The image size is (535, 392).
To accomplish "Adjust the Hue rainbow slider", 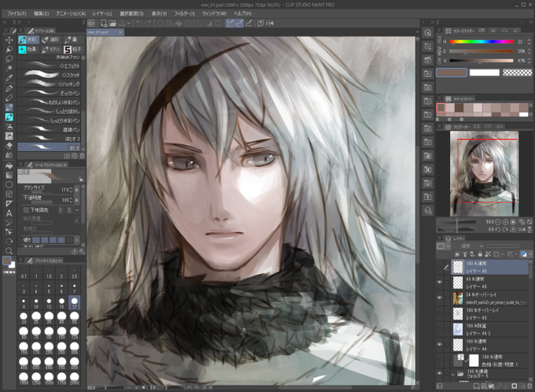I will tap(481, 42).
